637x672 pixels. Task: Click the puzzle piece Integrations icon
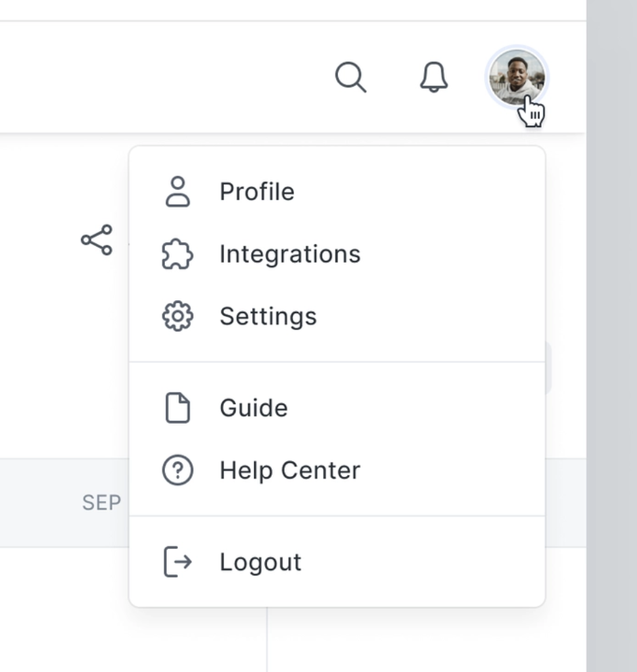pos(178,254)
